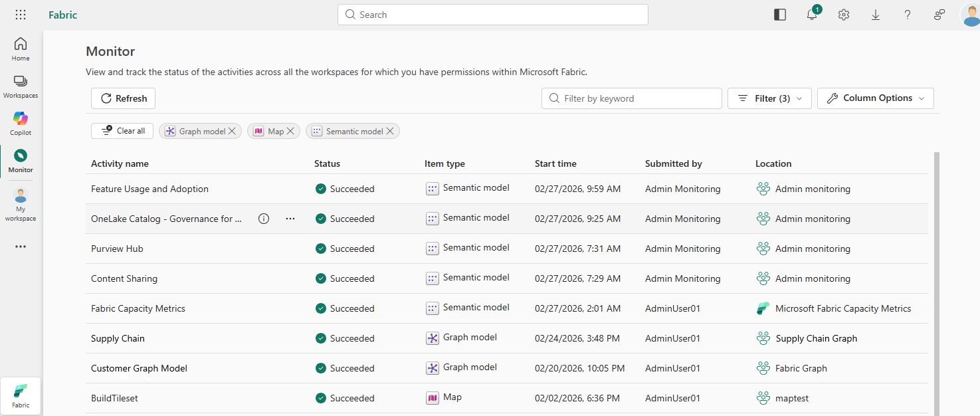Open the app launcher grid icon
980x416 pixels.
pos(21,15)
